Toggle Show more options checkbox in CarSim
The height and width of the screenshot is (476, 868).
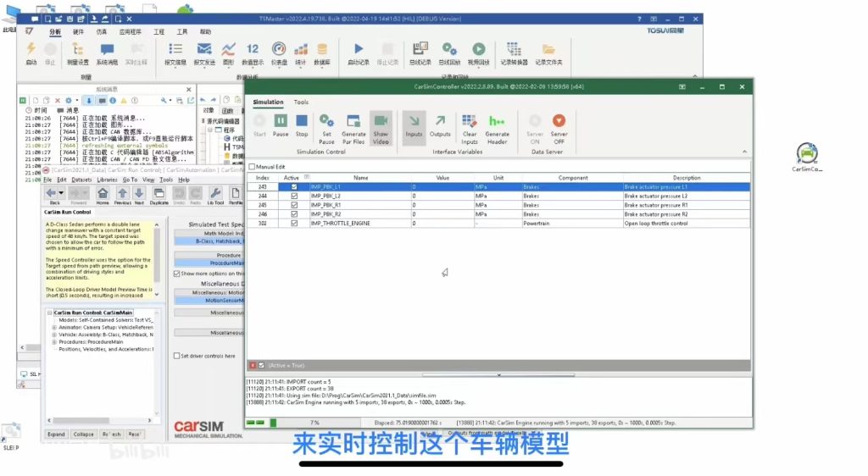(x=177, y=274)
